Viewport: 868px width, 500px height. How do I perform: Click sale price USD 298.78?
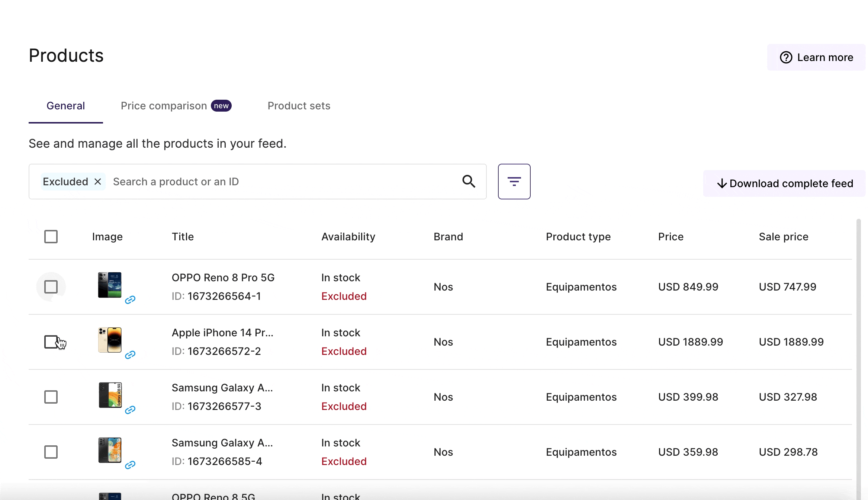[788, 452]
